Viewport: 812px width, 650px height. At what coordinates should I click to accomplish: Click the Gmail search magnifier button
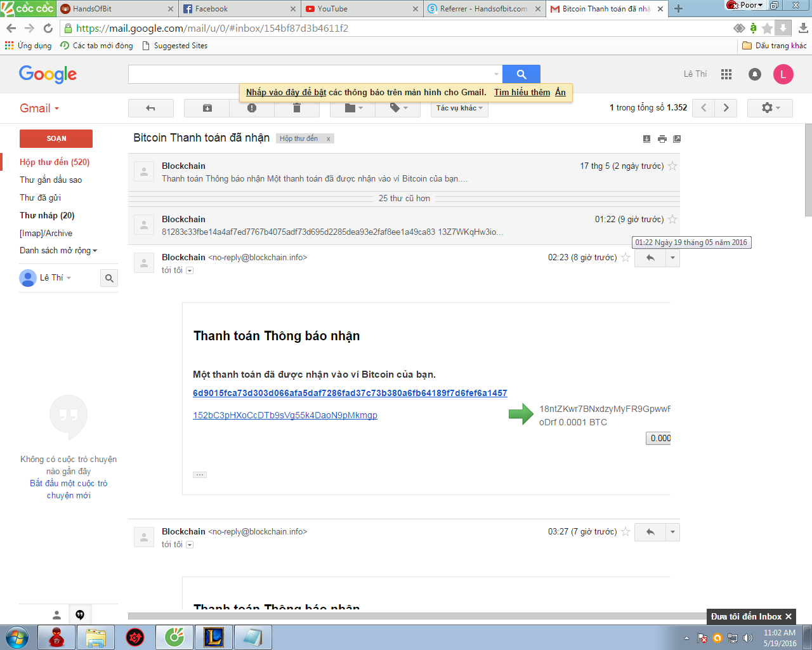tap(521, 74)
